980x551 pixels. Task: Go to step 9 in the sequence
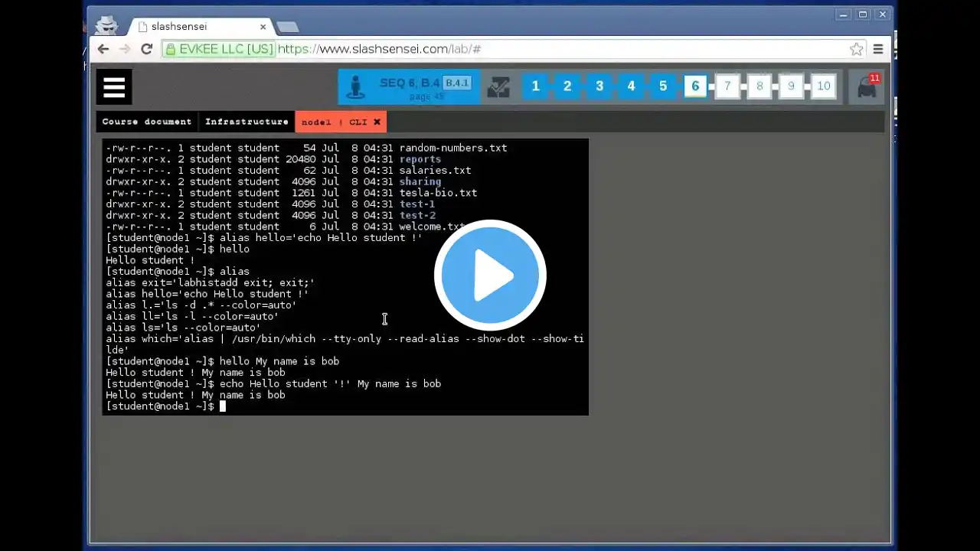tap(792, 86)
